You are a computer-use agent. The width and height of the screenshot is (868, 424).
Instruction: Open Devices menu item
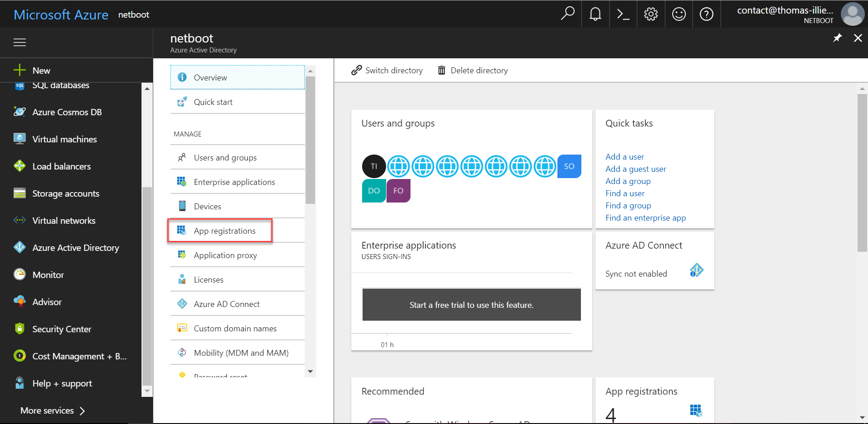237,206
